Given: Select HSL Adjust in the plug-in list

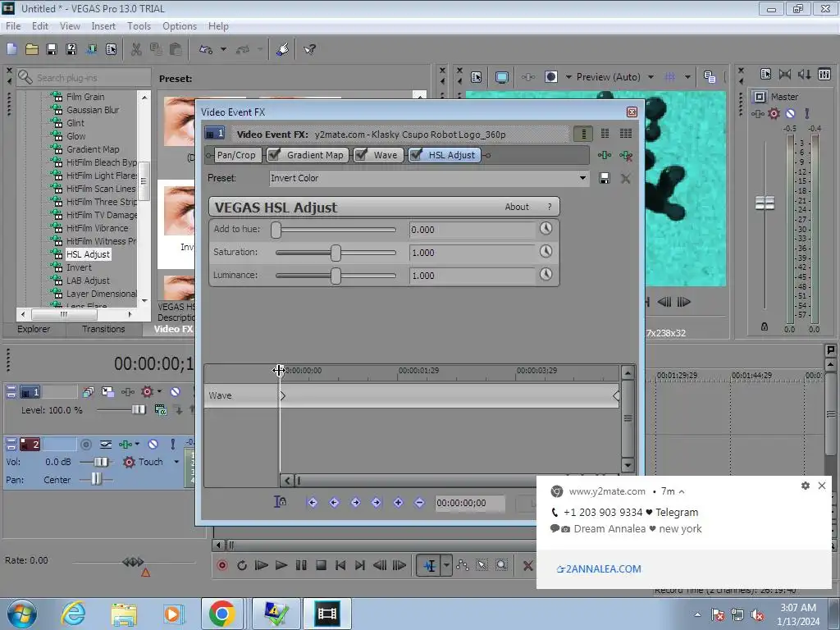Looking at the screenshot, I should point(88,254).
